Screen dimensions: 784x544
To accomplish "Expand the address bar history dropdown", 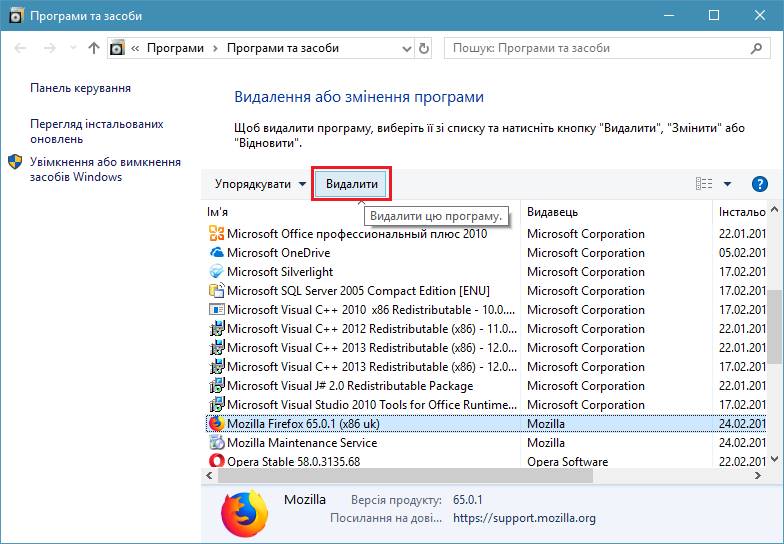I will click(x=407, y=48).
